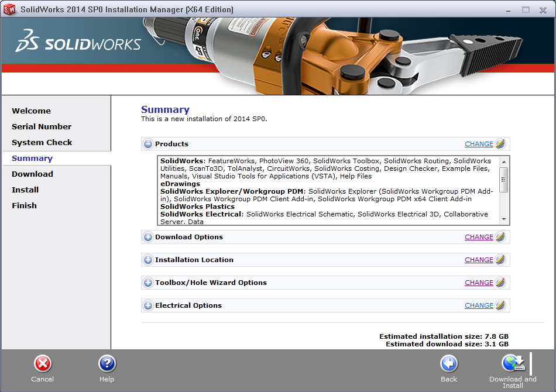Open Help via question mark icon
This screenshot has height=392, width=556.
pyautogui.click(x=107, y=364)
